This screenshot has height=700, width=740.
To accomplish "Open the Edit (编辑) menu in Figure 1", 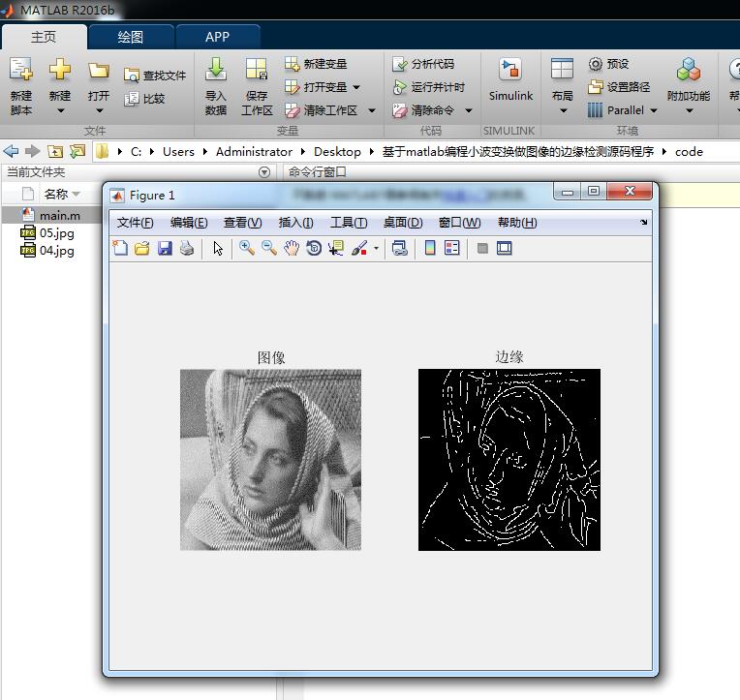I will click(x=189, y=223).
